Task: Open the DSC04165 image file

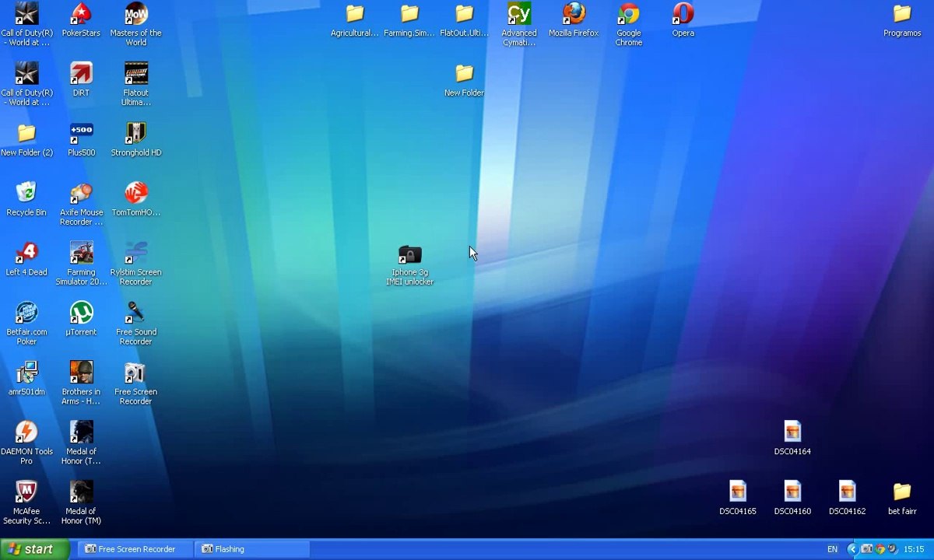Action: click(738, 492)
